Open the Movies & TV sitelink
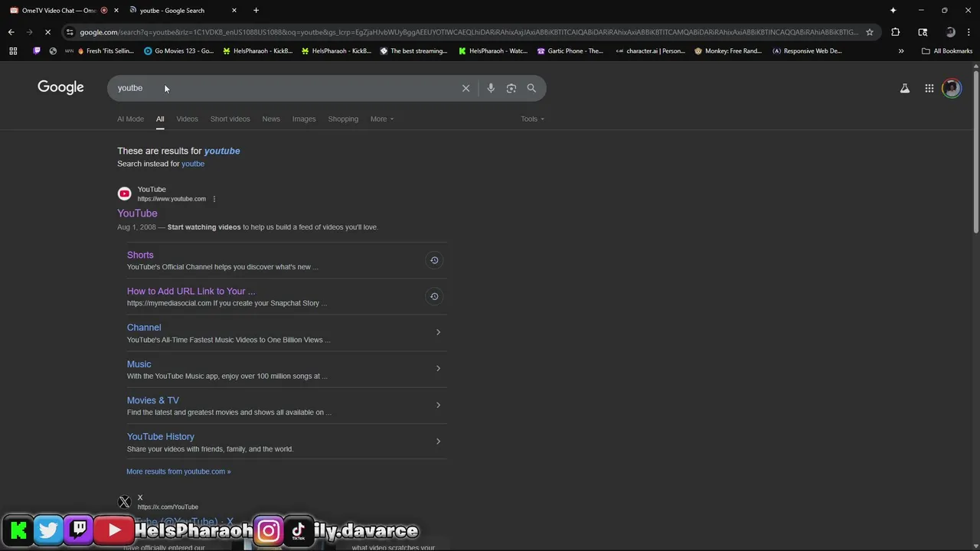Image resolution: width=980 pixels, height=551 pixels. tap(153, 400)
